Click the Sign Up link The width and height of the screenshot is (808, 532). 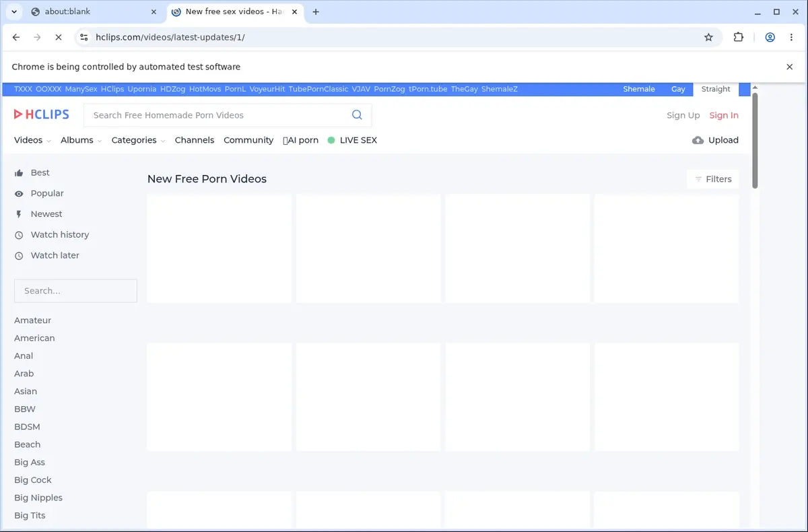(x=683, y=115)
